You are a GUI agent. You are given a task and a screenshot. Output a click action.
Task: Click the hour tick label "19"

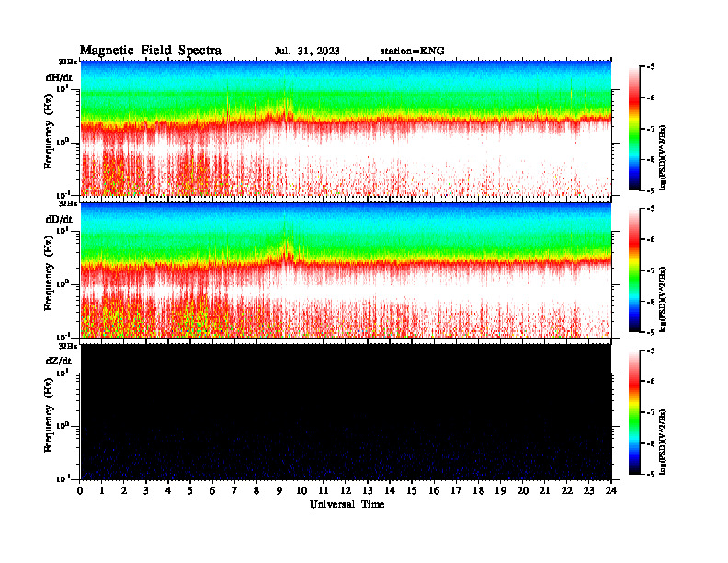[500, 491]
